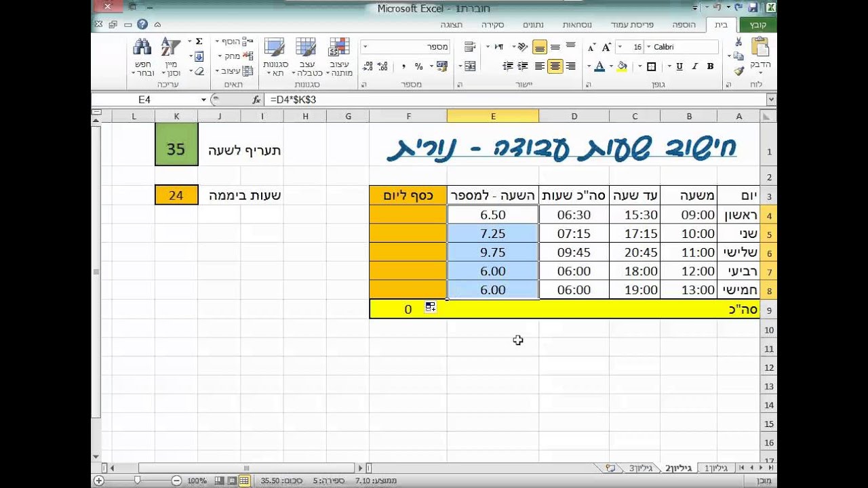
Task: Click the Accounting number format currency icon
Action: click(441, 66)
